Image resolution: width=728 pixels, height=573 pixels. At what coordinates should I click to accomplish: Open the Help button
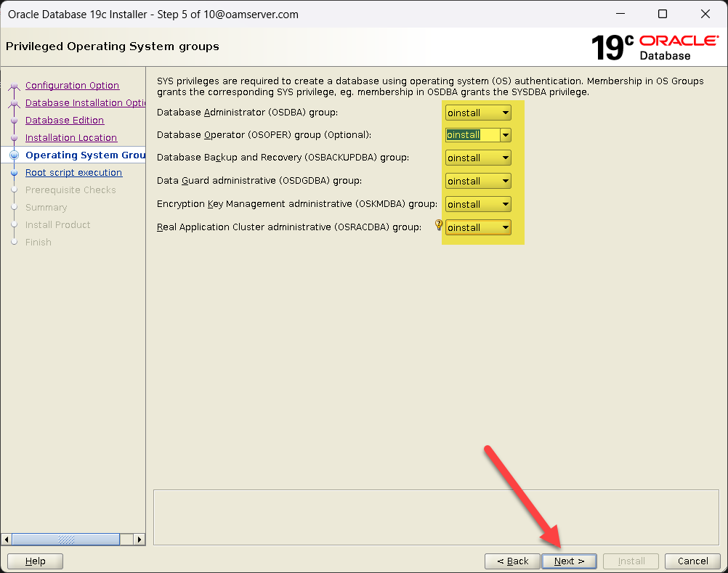pyautogui.click(x=35, y=561)
